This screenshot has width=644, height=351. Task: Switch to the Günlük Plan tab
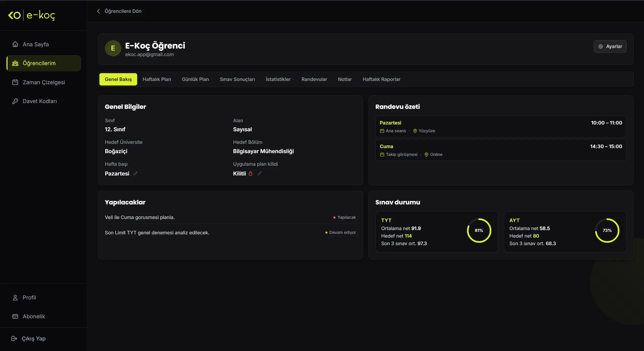pyautogui.click(x=195, y=79)
